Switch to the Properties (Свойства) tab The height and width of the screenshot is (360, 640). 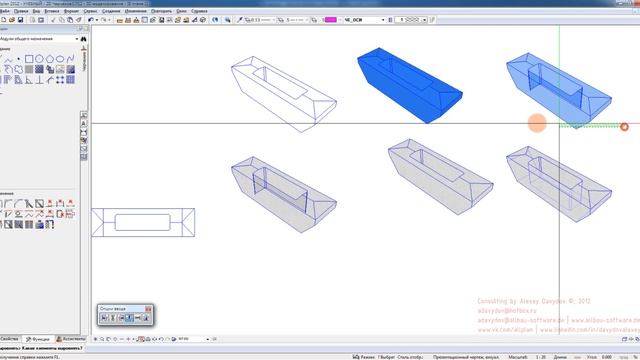[x=9, y=339]
